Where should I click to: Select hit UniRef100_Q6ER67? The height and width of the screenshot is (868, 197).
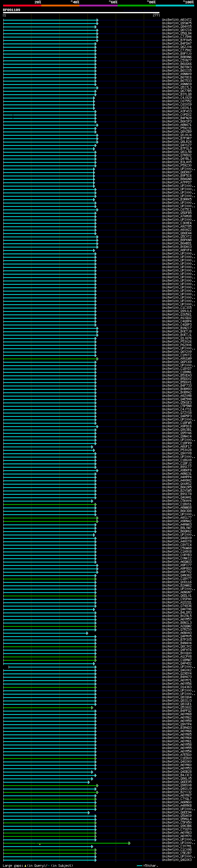click(177, 172)
